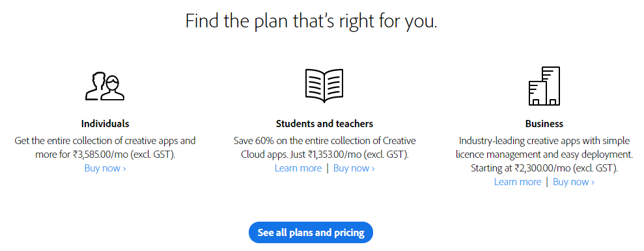The image size is (644, 251).
Task: Open Learn more under Business
Action: (518, 182)
